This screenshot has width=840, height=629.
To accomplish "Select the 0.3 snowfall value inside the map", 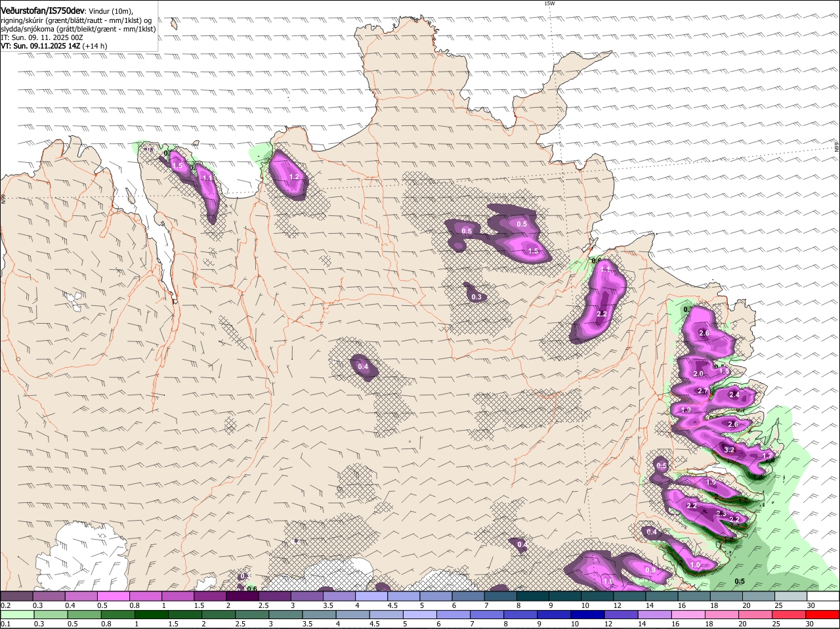I will (x=476, y=297).
